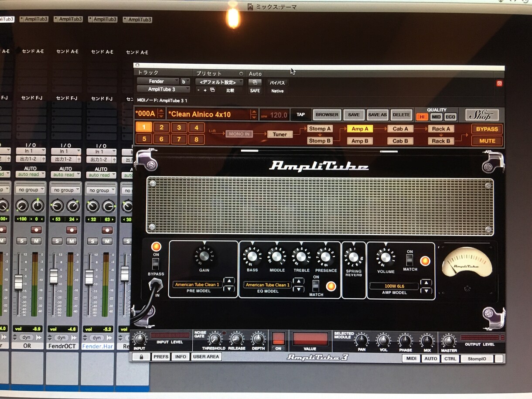Adjust the BASS knob
The width and height of the screenshot is (532, 399).
click(252, 256)
